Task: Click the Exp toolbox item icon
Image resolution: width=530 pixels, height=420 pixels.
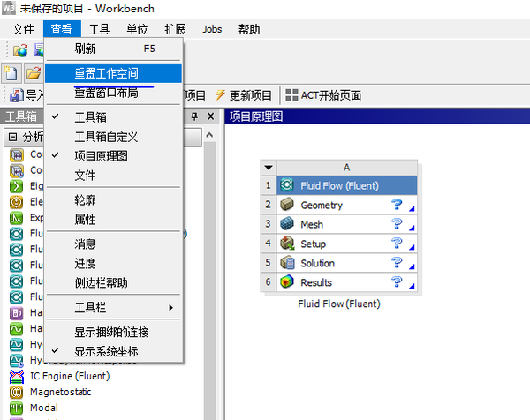Action: [16, 218]
